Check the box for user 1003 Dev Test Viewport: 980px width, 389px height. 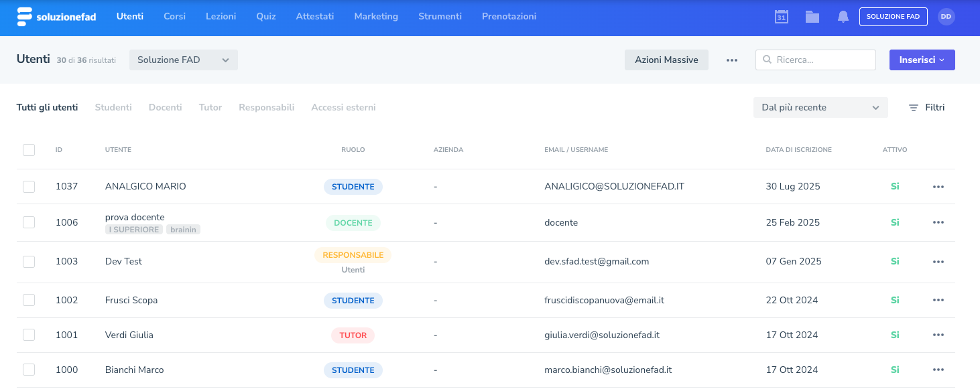click(29, 262)
